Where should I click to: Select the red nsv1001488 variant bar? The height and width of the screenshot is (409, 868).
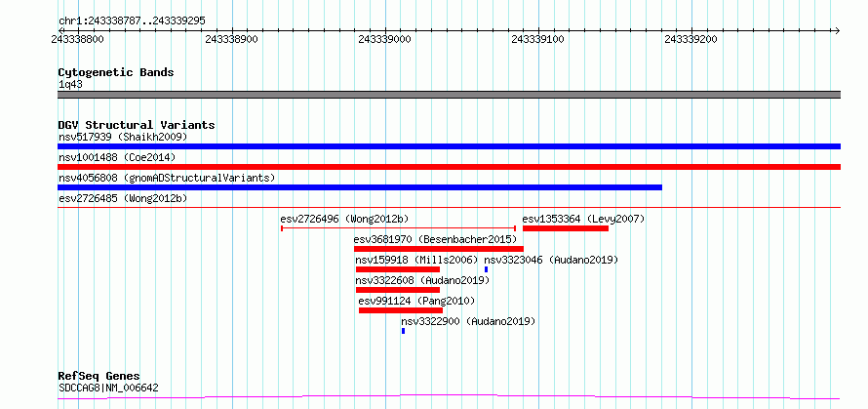(x=449, y=167)
